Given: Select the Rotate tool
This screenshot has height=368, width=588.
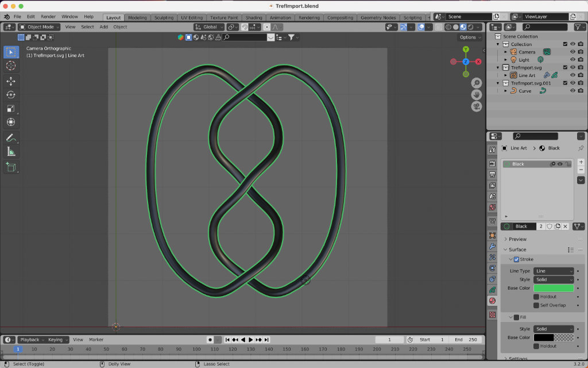Looking at the screenshot, I should pyautogui.click(x=11, y=95).
